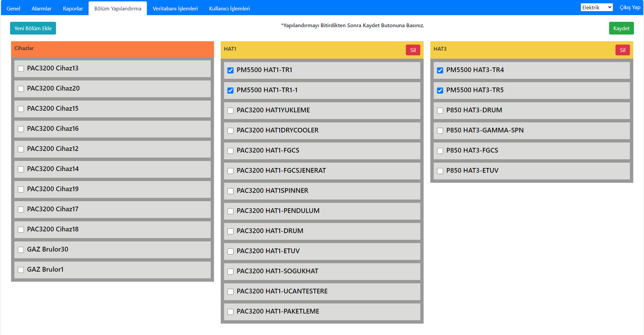The height and width of the screenshot is (335, 644).
Task: Uncheck PM5500 HAT3-TR4 checkbox
Action: coord(440,70)
